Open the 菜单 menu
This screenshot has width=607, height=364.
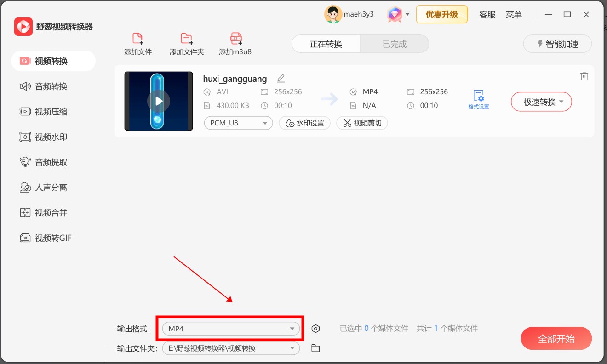(x=514, y=15)
